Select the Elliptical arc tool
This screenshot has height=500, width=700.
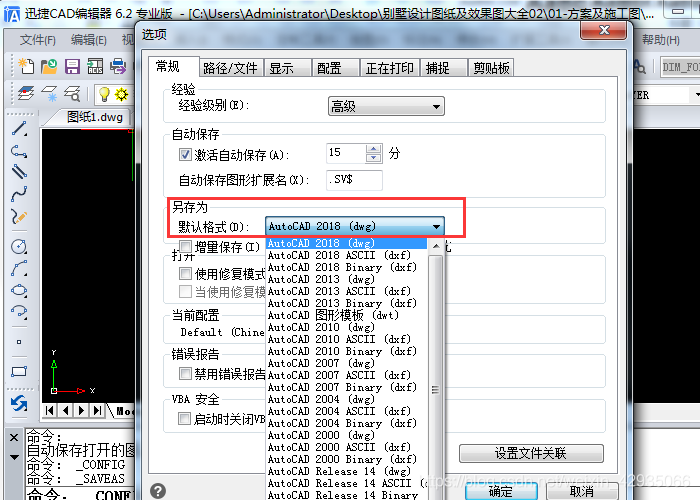point(19,311)
